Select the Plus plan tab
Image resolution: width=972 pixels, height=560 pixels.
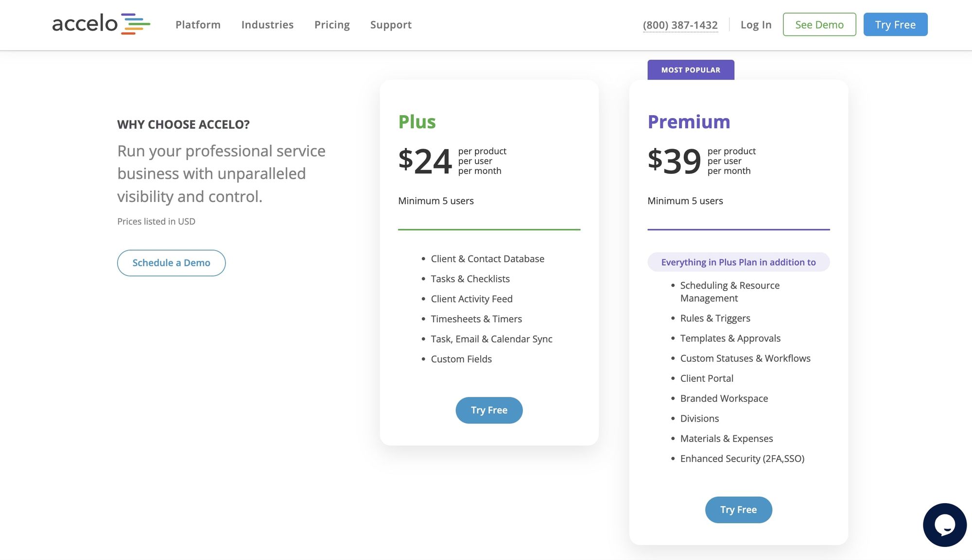coord(417,121)
